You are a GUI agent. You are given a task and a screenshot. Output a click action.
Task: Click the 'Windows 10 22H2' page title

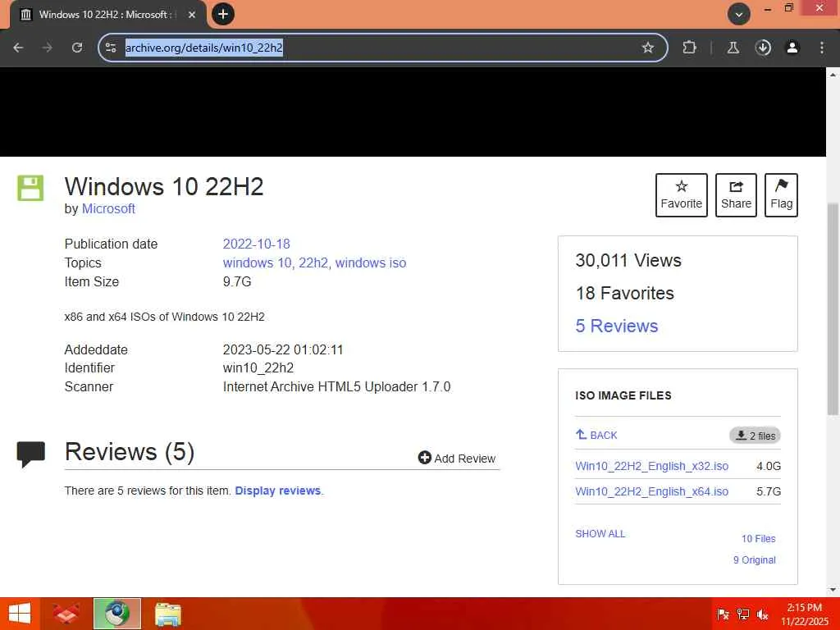(x=164, y=187)
